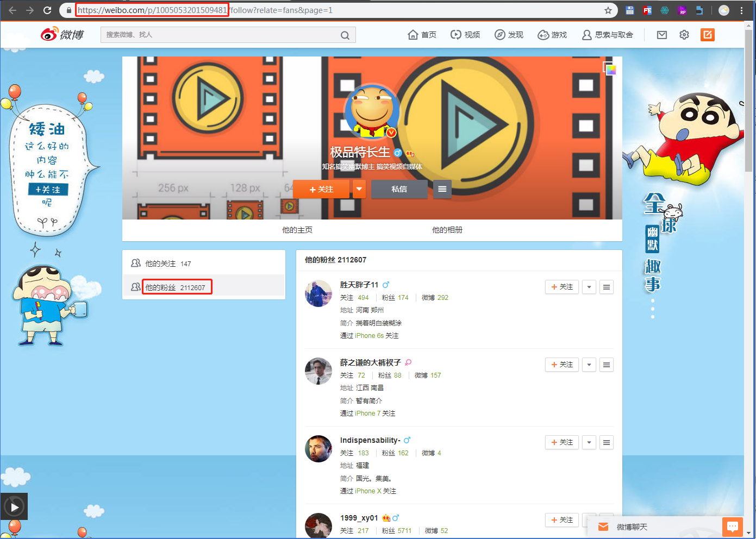This screenshot has height=539, width=756.
Task: Reload the page with the refresh icon
Action: pos(47,10)
